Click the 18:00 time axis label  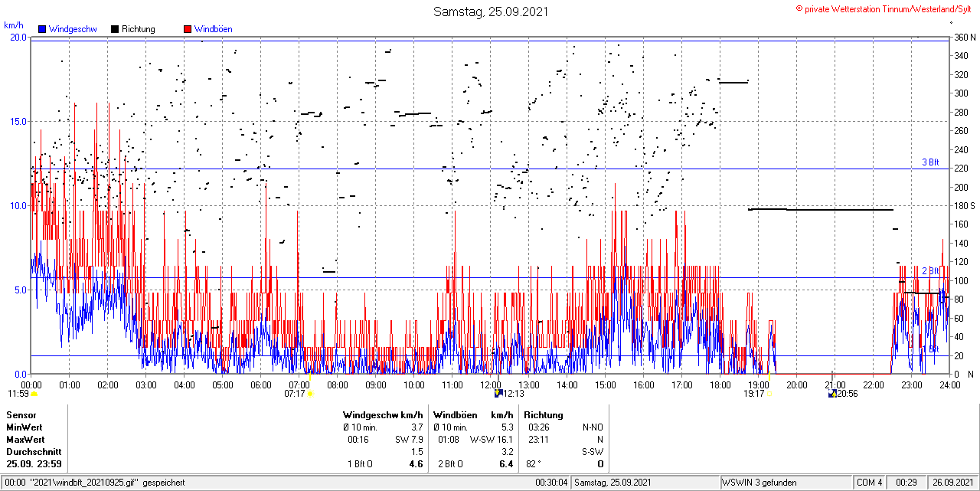pos(720,385)
